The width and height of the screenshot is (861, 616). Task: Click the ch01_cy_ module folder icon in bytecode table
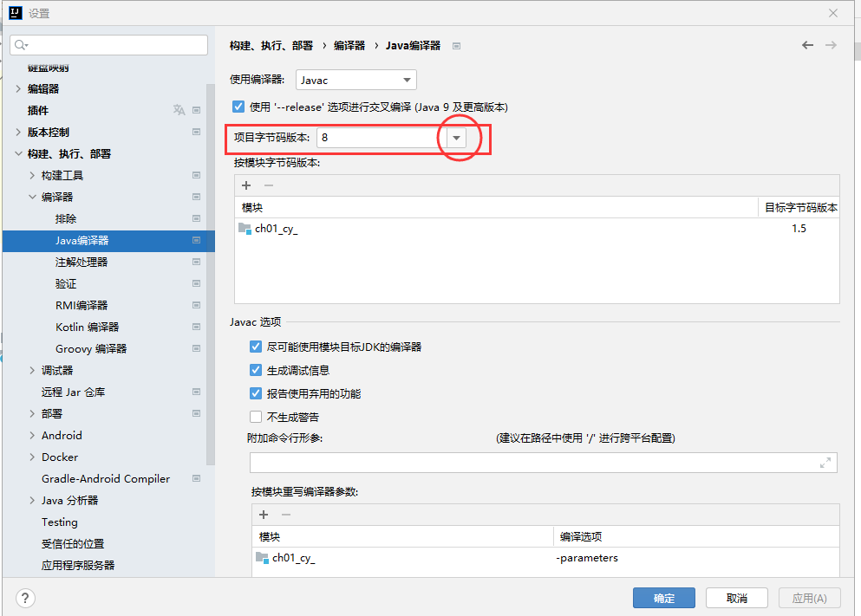245,229
